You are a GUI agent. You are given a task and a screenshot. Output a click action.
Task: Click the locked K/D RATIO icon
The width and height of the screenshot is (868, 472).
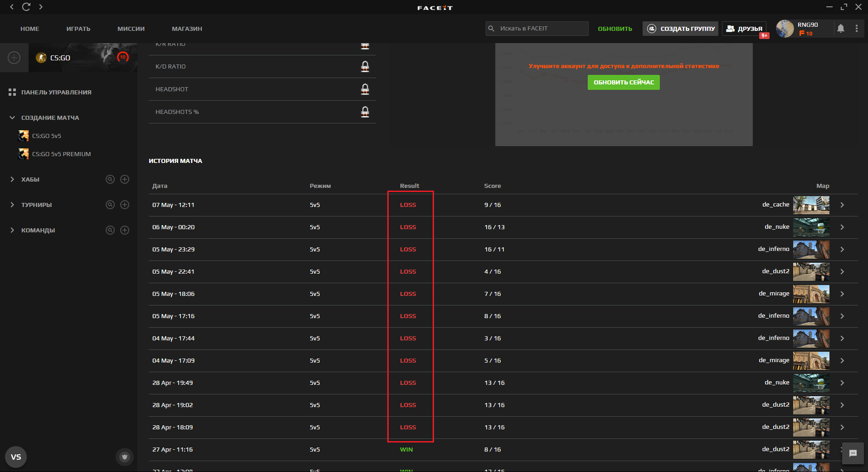point(365,67)
